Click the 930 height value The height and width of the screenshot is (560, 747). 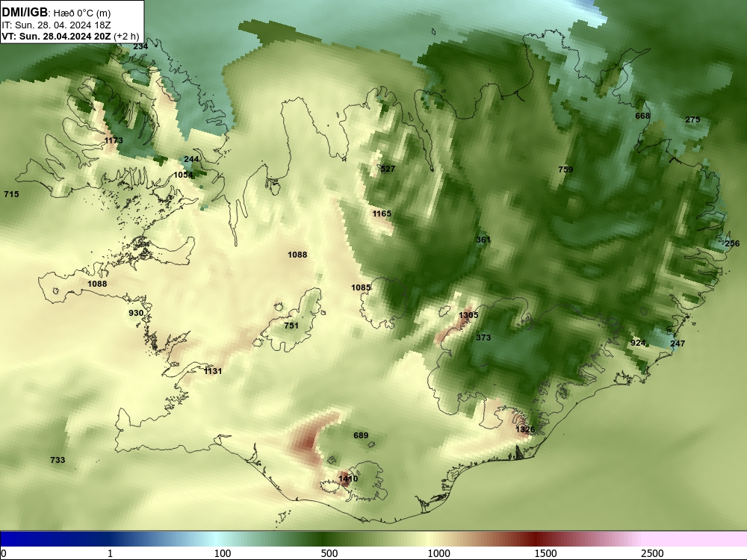point(136,313)
